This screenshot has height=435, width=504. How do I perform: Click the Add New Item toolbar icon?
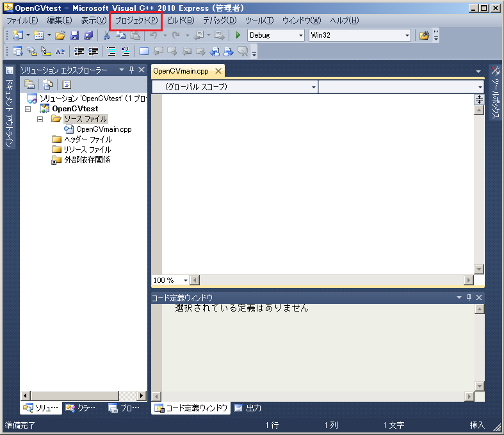coord(39,35)
